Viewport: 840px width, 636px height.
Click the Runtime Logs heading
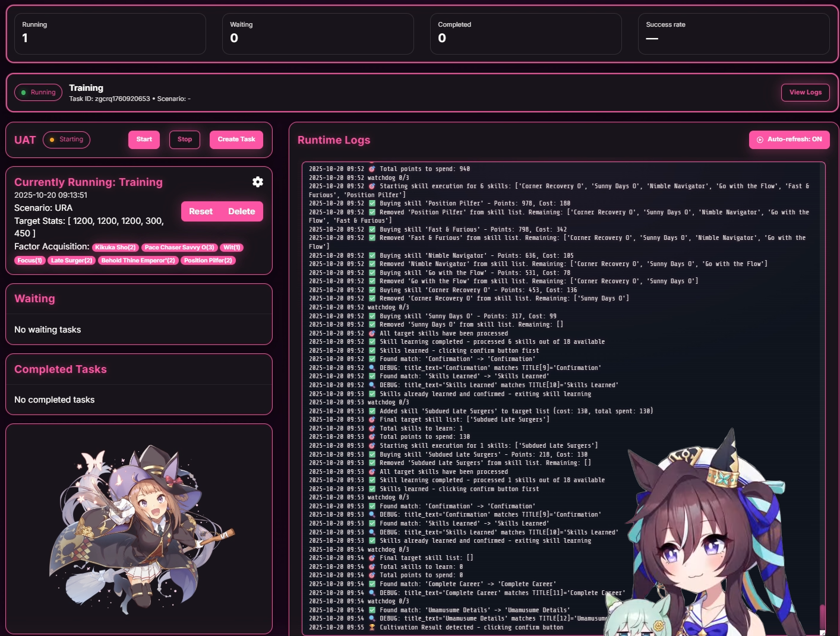(334, 140)
